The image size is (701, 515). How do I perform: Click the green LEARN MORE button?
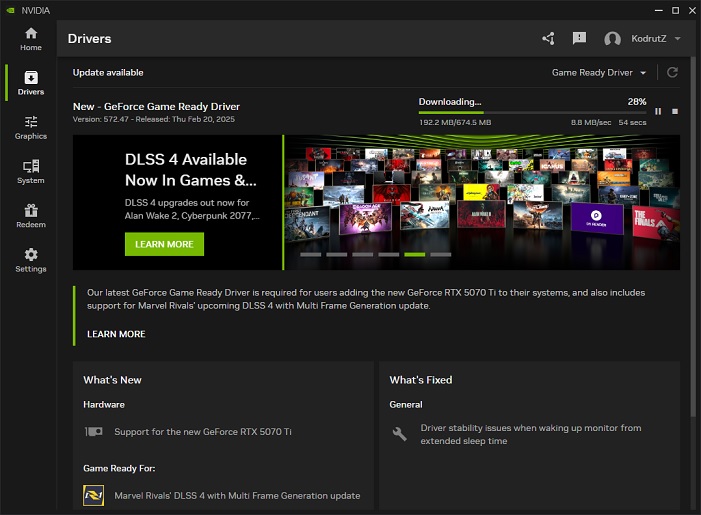[164, 244]
